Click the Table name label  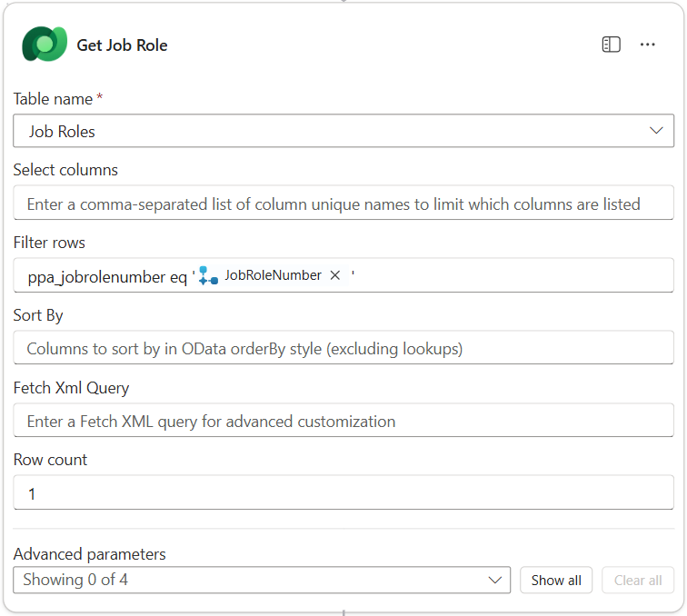(53, 98)
